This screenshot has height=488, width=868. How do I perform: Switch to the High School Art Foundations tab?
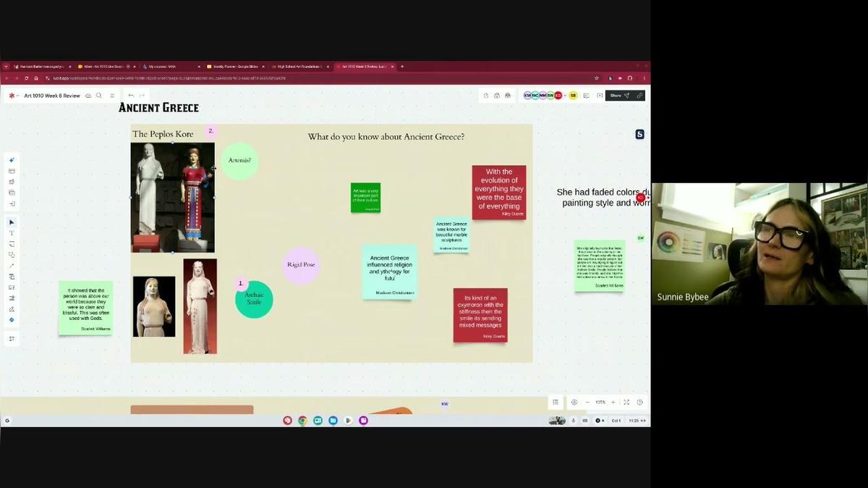point(299,67)
